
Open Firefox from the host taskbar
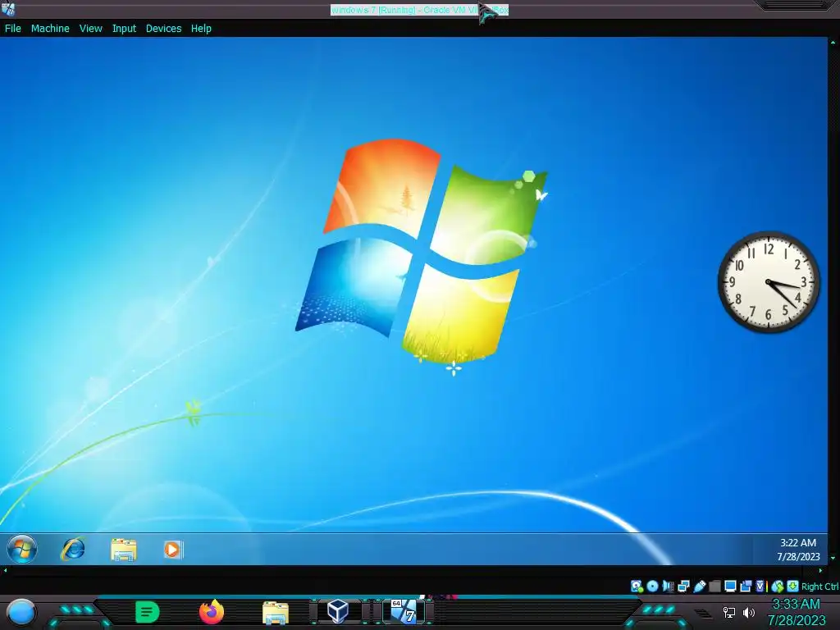212,612
